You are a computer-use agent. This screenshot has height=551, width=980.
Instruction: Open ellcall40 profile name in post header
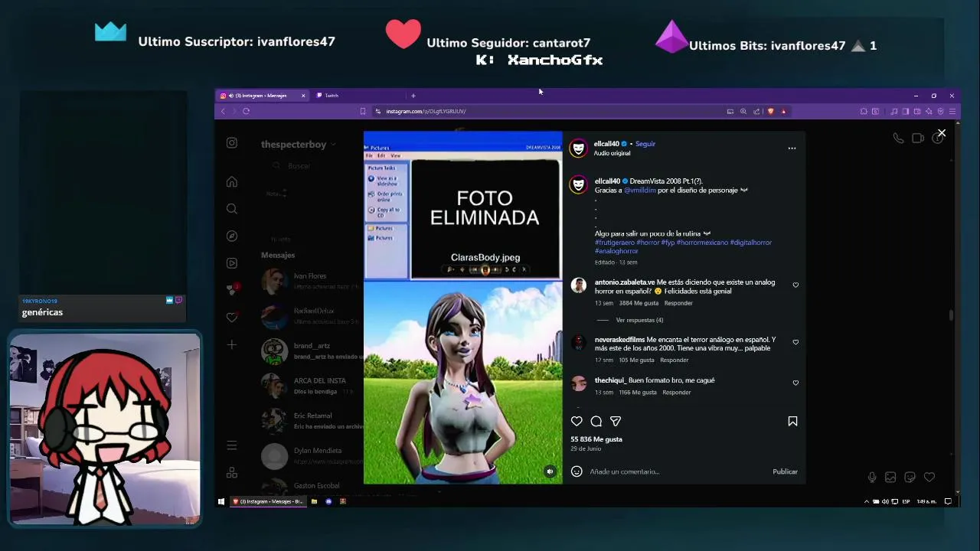tap(606, 144)
